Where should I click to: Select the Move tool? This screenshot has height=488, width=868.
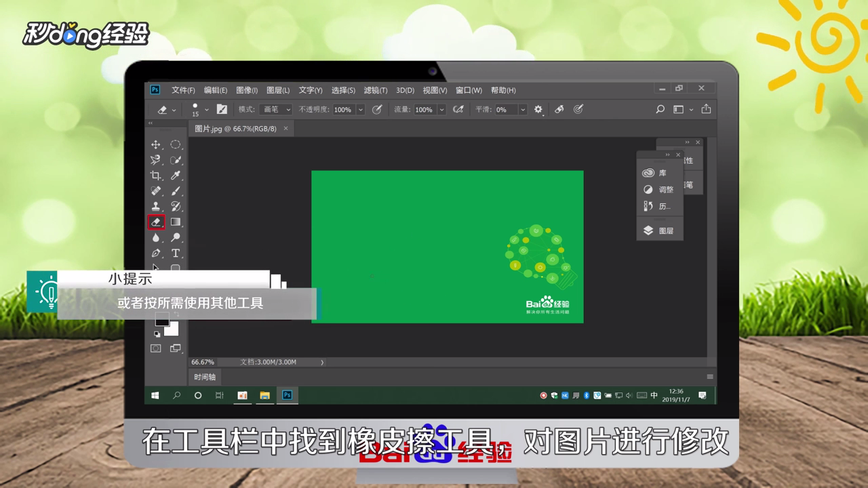point(156,144)
